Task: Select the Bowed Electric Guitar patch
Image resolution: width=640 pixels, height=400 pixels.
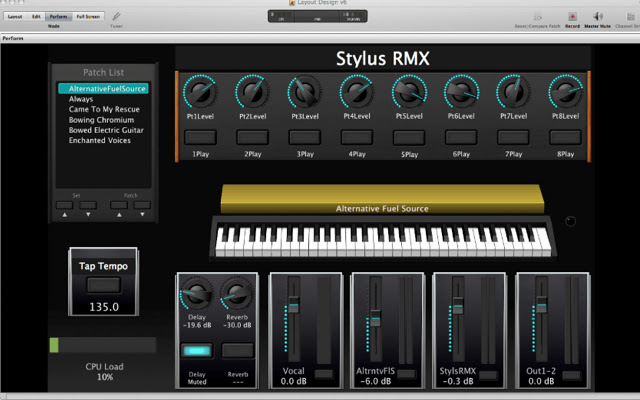Action: [105, 130]
